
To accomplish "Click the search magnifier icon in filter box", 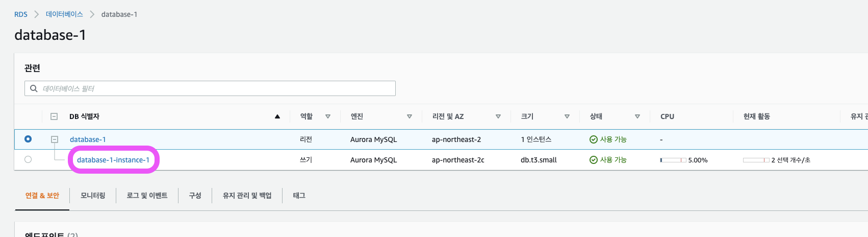I will [34, 88].
